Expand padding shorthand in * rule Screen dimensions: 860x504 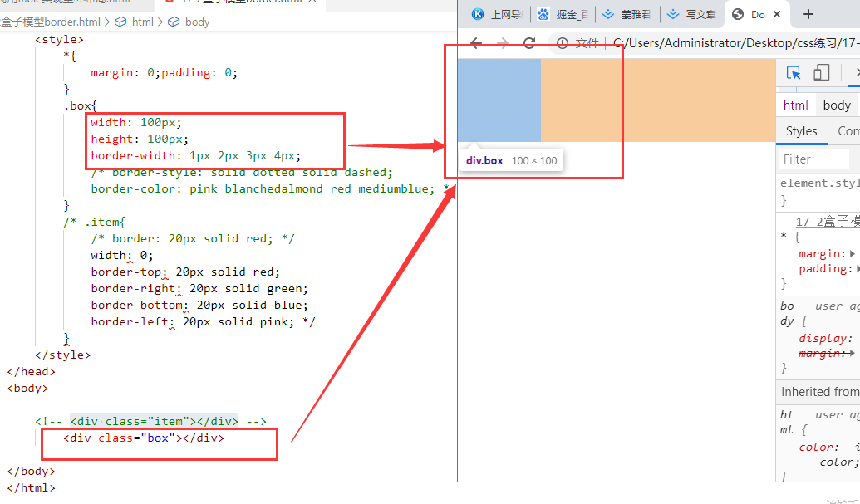[x=858, y=268]
